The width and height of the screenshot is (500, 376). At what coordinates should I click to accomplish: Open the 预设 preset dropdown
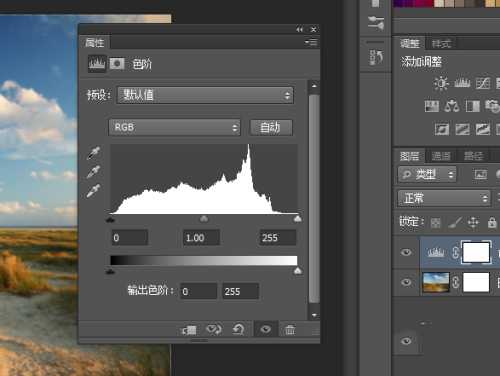[205, 95]
